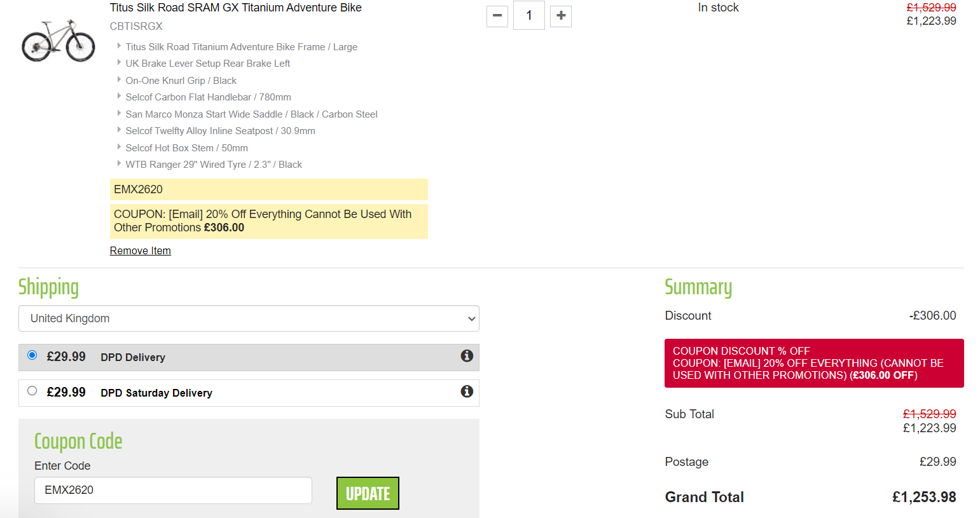
Task: Expand San Marco Monza Saddle arrow
Action: [119, 113]
